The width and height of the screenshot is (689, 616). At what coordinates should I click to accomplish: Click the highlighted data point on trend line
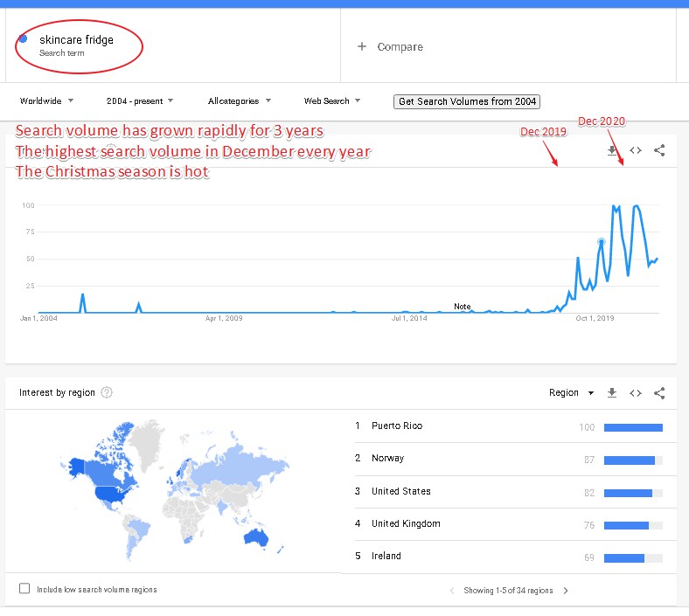[x=602, y=242]
